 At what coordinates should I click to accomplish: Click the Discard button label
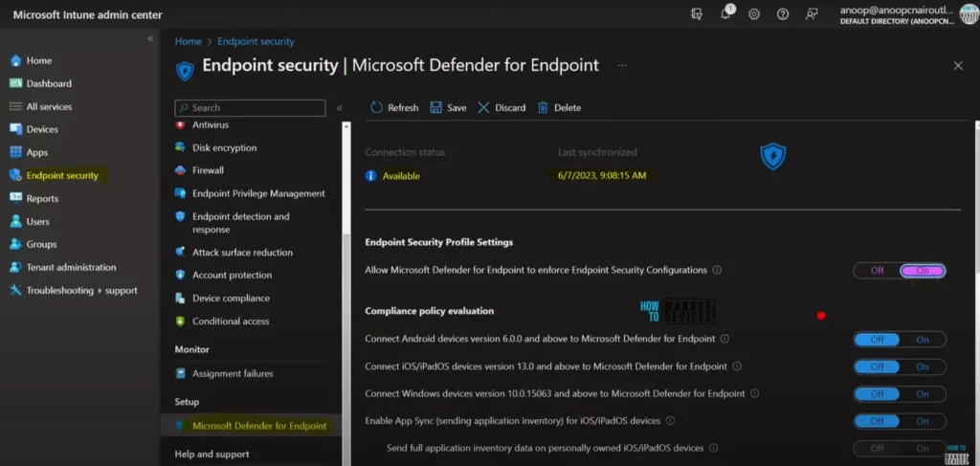[511, 107]
